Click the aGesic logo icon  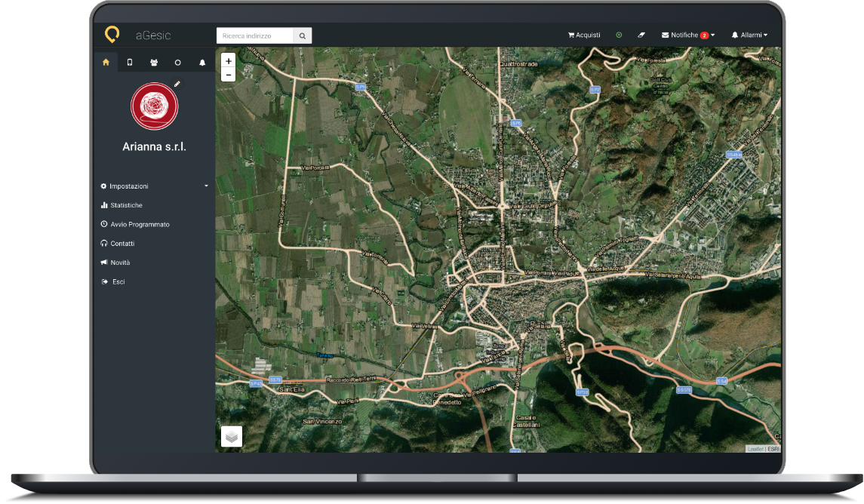click(x=112, y=35)
